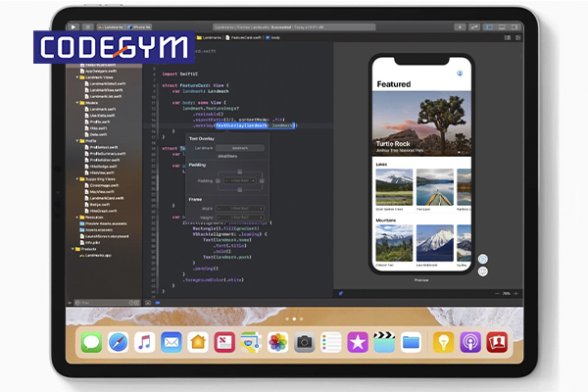The height and width of the screenshot is (392, 588).
Task: Open the Padding inherited value dropdown
Action: (x=238, y=180)
